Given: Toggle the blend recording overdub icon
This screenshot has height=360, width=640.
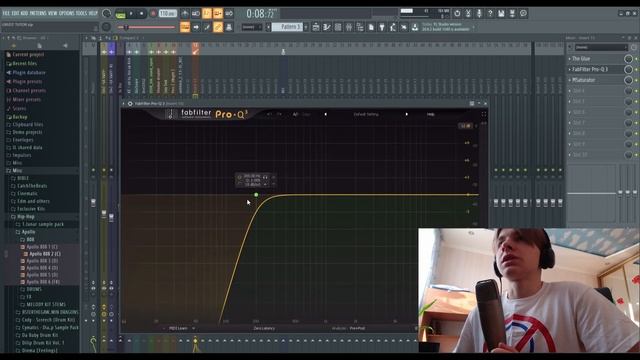Looking at the screenshot, I should click(x=218, y=13).
